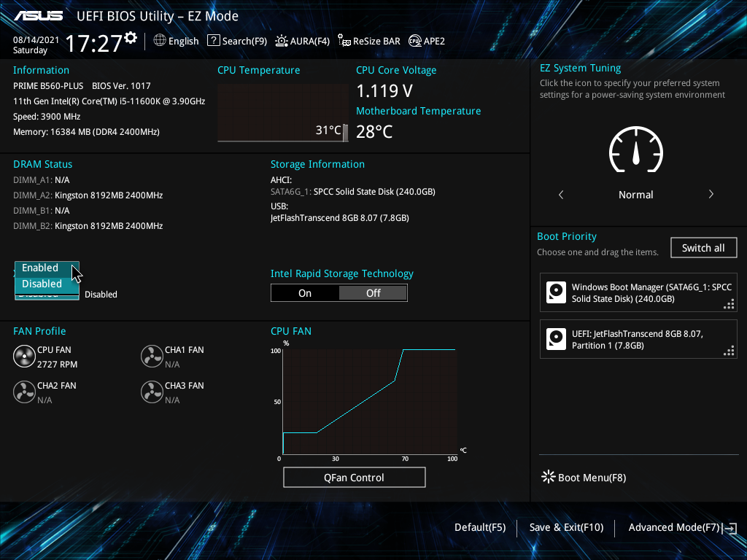Open the English language menu
The image size is (747, 560).
click(x=176, y=41)
